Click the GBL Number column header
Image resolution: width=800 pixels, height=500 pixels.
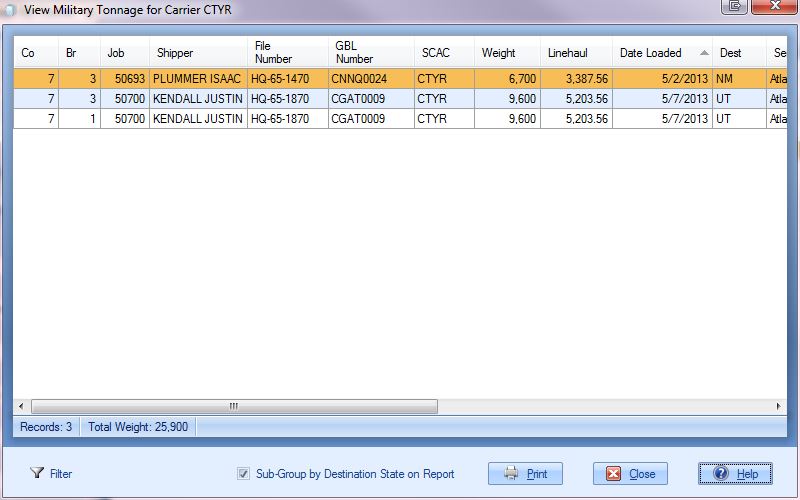[354, 53]
